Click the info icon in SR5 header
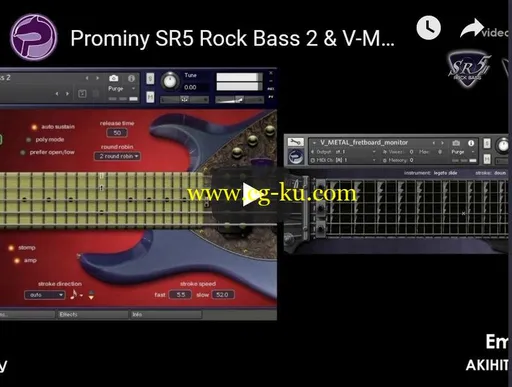The image size is (512, 387). [131, 78]
